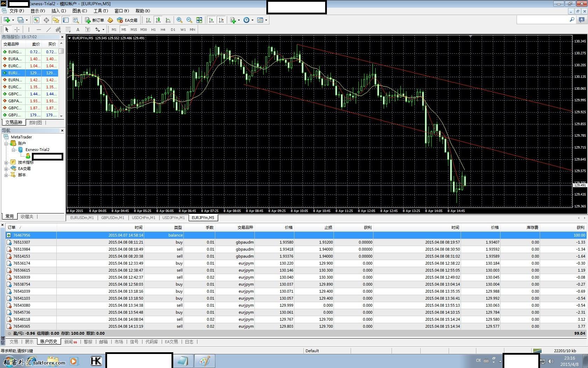The image size is (588, 368).
Task: Expand the Periods dropdown arrow
Action: [252, 20]
